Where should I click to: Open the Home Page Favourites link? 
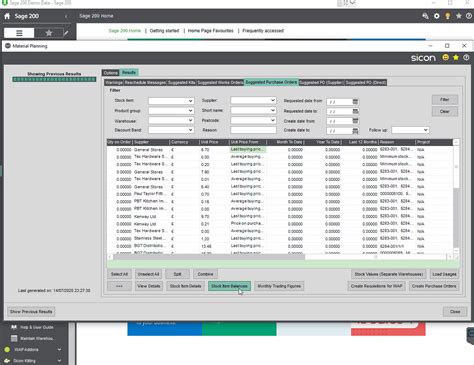click(211, 31)
